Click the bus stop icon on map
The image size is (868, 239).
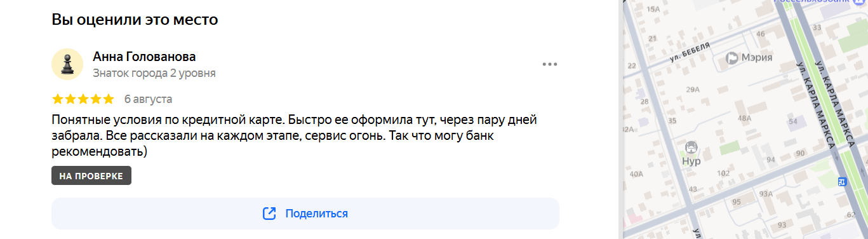tap(842, 182)
